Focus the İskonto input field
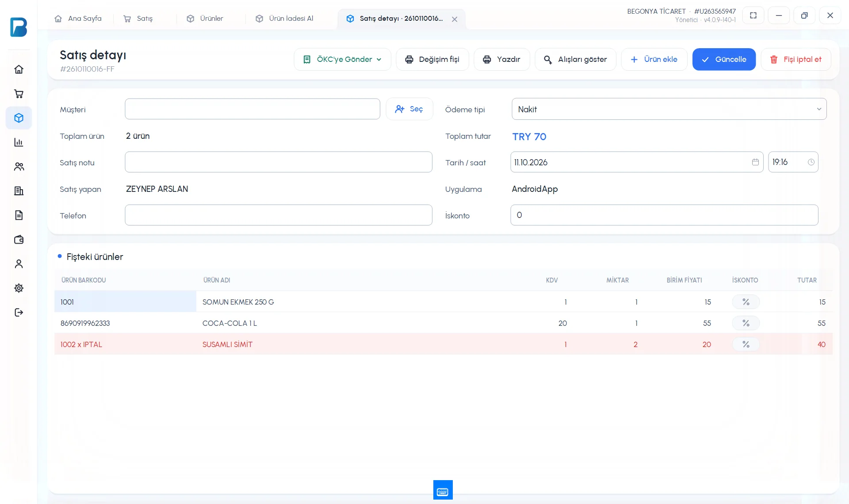 (x=664, y=215)
